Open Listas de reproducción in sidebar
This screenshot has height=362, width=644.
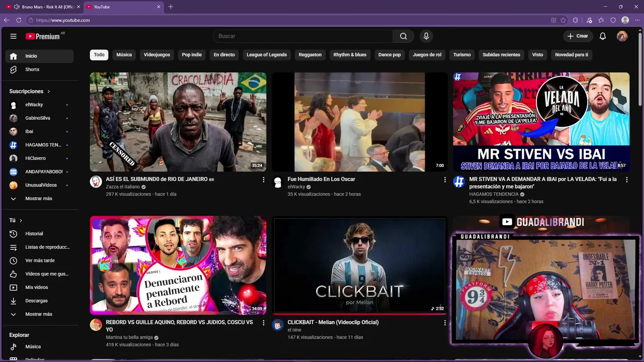(40, 247)
